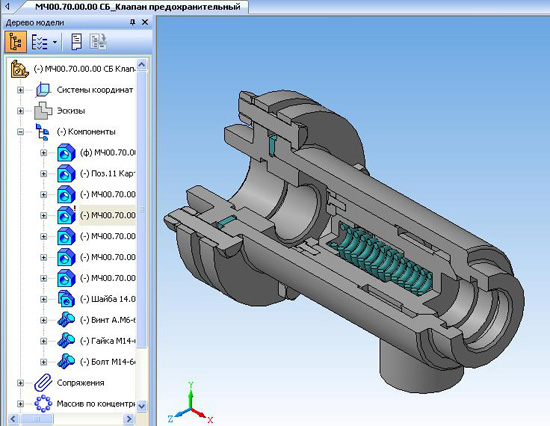Image resolution: width=550 pixels, height=426 pixels.
Task: Select the highlighted (-) МЧ00.70.00 component
Action: 108,215
